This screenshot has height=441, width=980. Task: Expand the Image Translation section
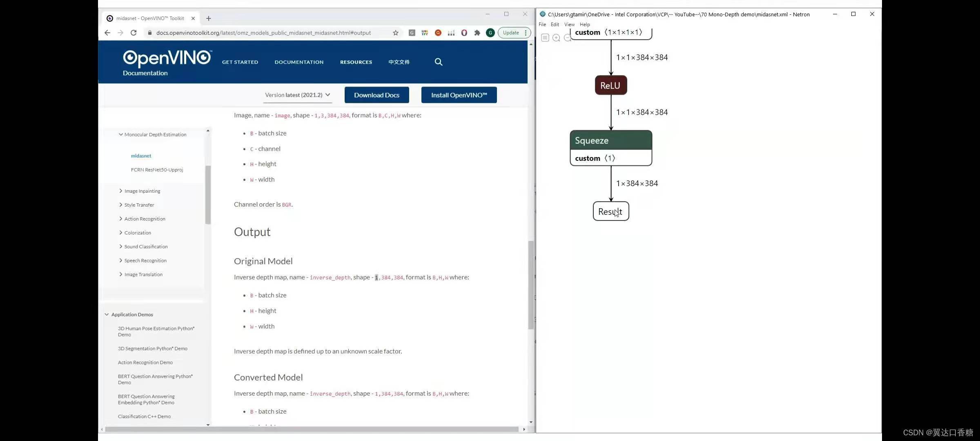120,274
